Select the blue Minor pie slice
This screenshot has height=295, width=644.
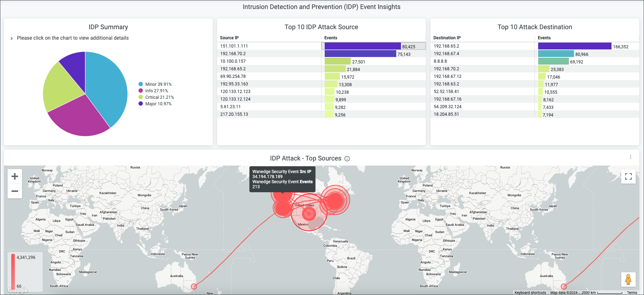107,87
